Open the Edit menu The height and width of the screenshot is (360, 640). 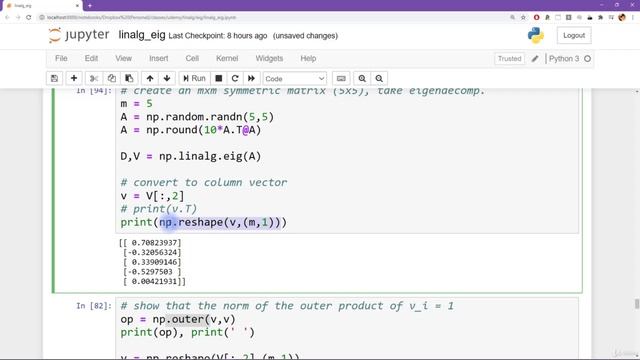(x=91, y=58)
